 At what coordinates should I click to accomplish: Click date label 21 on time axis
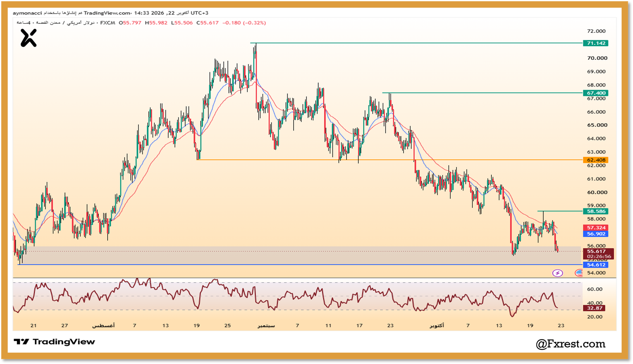click(x=33, y=326)
